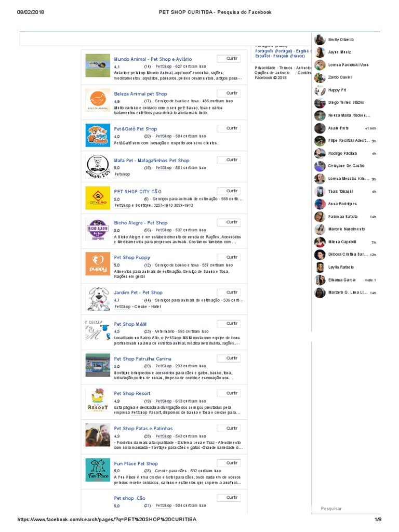Open Pet Shop Puppy page link
The width and height of the screenshot is (399, 532).
[x=132, y=258]
